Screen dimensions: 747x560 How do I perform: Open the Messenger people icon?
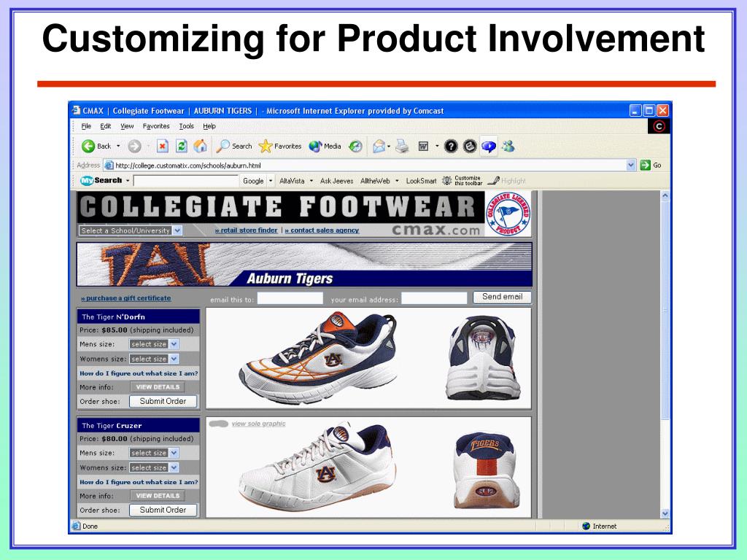(508, 146)
